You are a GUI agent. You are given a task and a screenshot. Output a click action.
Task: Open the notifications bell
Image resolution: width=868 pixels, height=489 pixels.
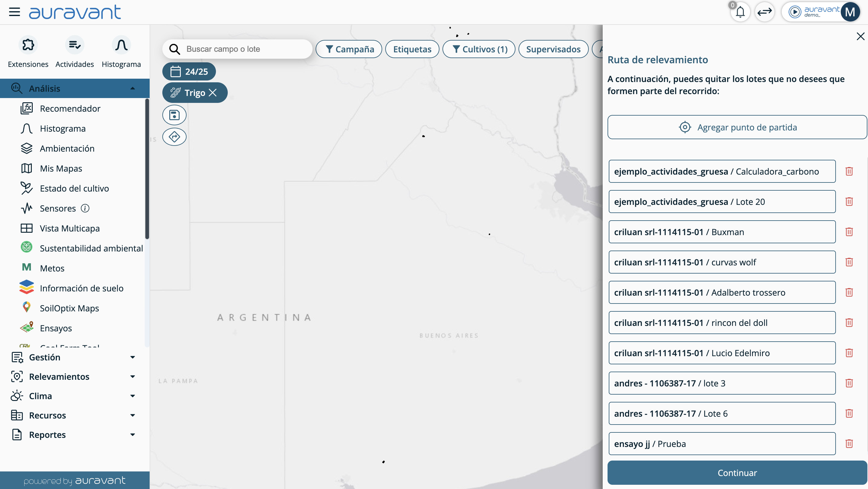tap(740, 12)
